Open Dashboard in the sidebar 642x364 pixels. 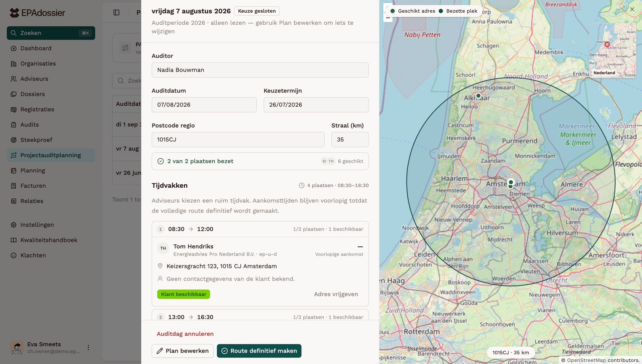tap(51, 48)
